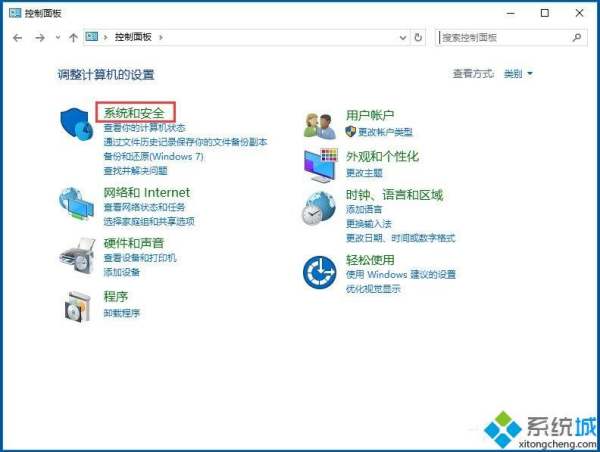Screen dimensions: 600x452
Task: Open the User Accounts people icon
Action: (x=320, y=126)
